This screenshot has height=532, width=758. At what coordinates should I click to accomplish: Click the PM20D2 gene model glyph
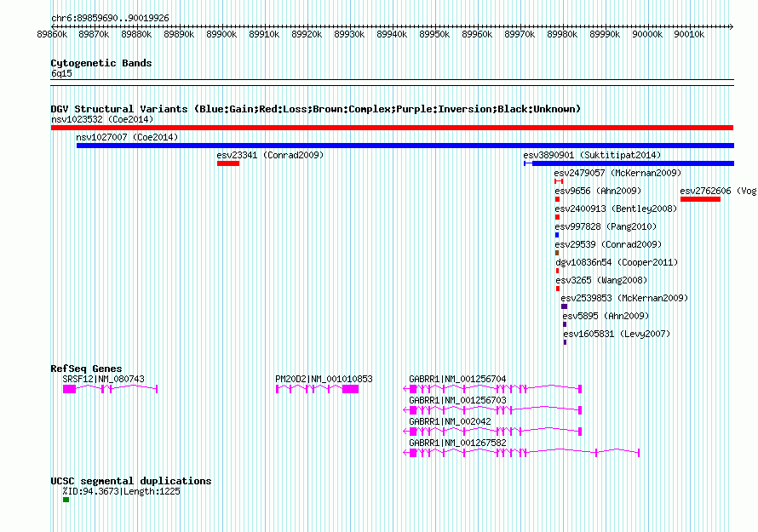[x=317, y=389]
